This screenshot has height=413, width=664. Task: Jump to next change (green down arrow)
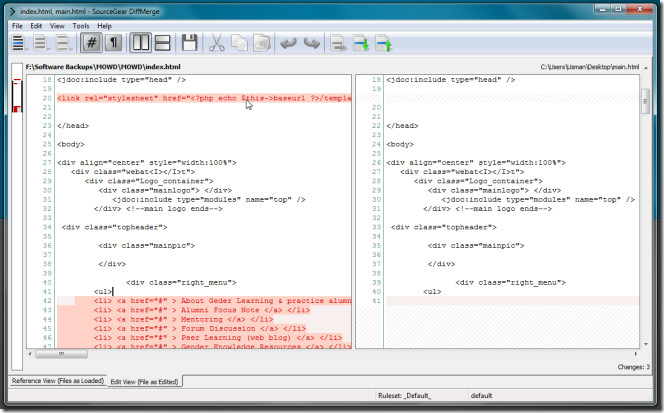point(361,43)
